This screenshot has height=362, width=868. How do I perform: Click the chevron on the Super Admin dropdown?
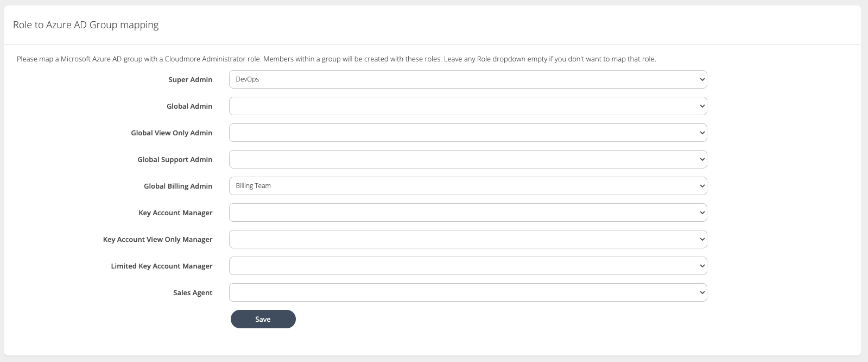700,79
